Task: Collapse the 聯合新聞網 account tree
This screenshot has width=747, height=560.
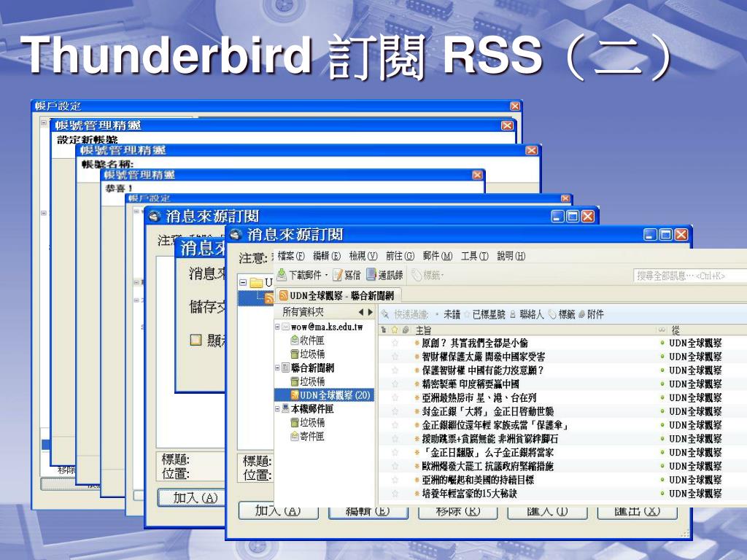Action: coord(277,367)
